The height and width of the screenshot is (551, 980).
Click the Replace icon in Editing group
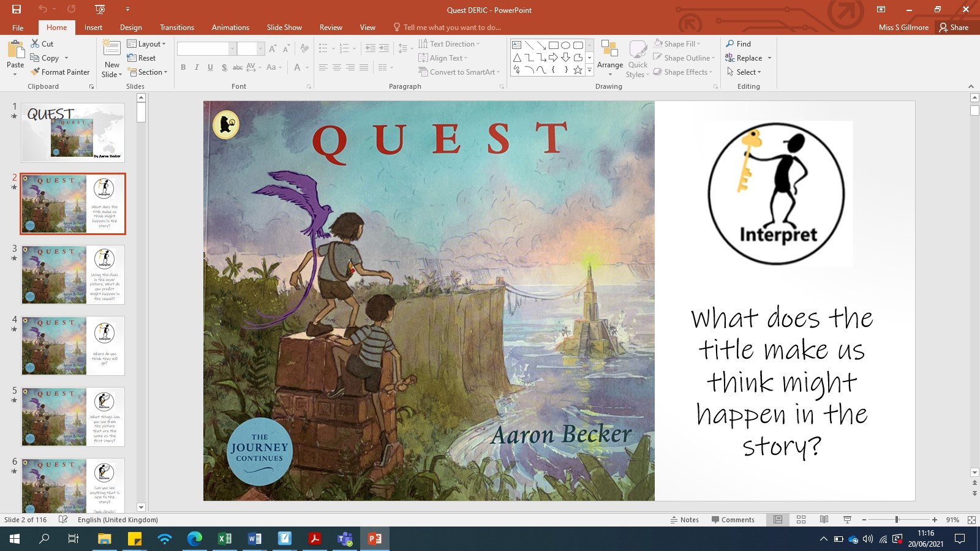[729, 58]
